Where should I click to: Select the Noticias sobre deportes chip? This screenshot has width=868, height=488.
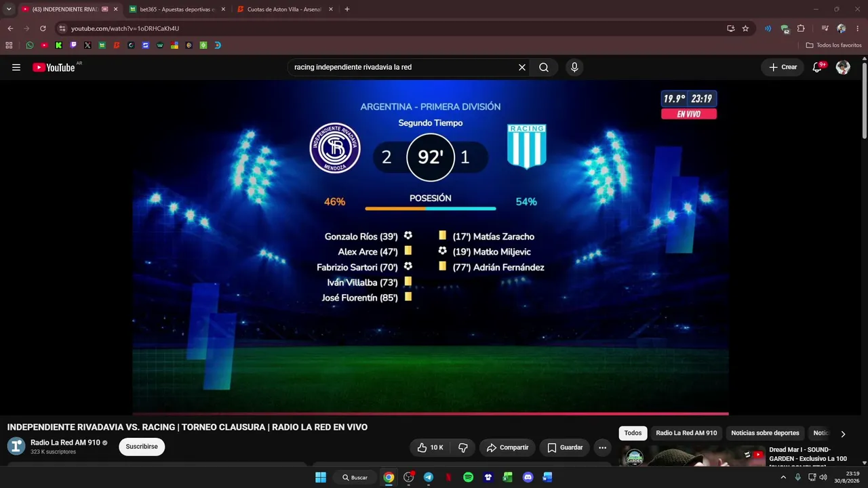[765, 433]
